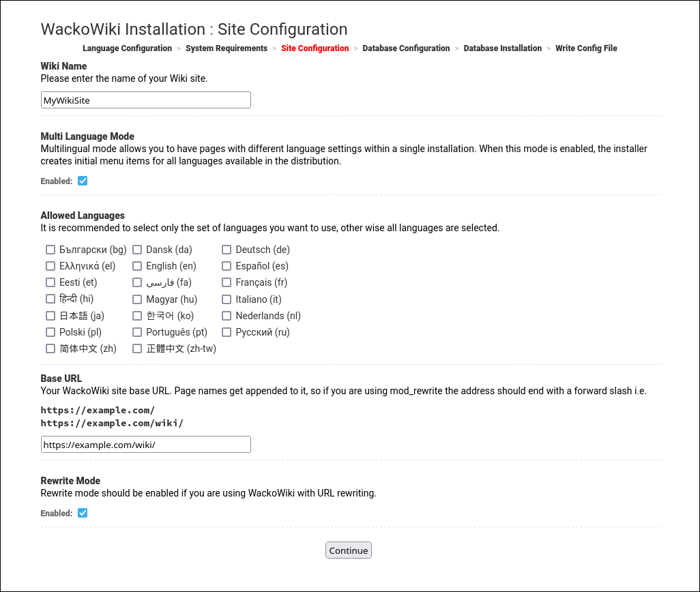Select the Français (fr) language
This screenshot has width=700, height=592.
tap(227, 282)
